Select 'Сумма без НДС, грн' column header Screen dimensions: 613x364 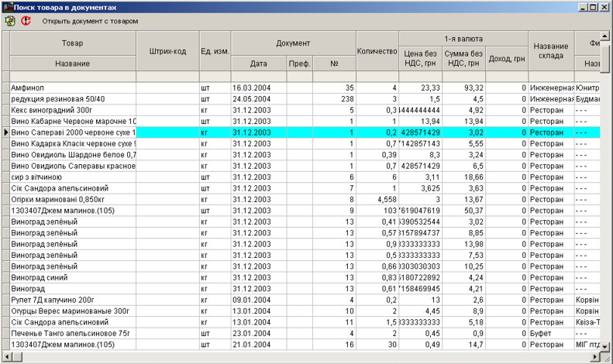pyautogui.click(x=465, y=58)
